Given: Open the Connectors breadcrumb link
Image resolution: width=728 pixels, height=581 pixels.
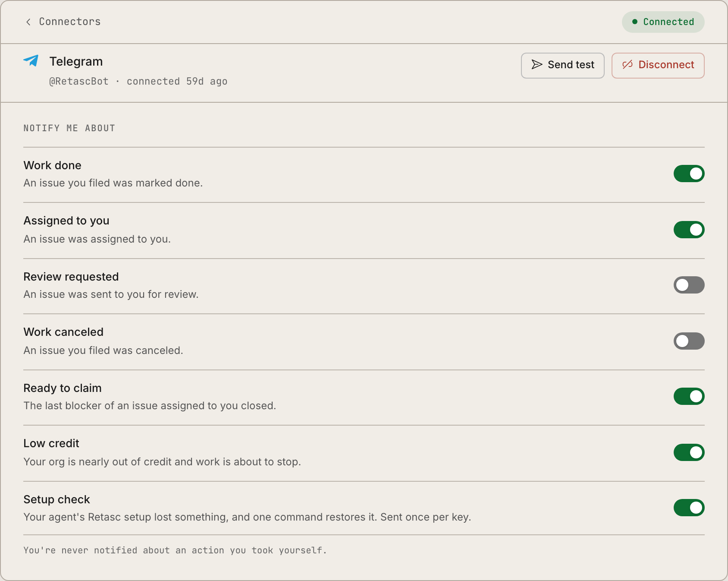Looking at the screenshot, I should 70,22.
